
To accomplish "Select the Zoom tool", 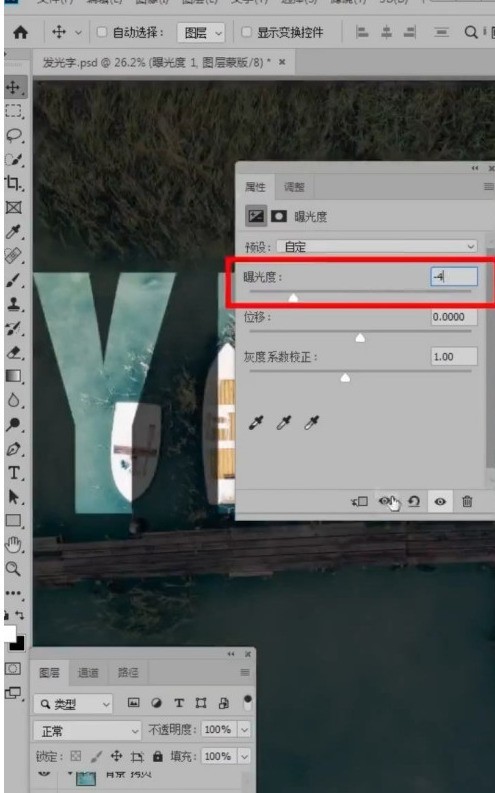I will pos(13,568).
